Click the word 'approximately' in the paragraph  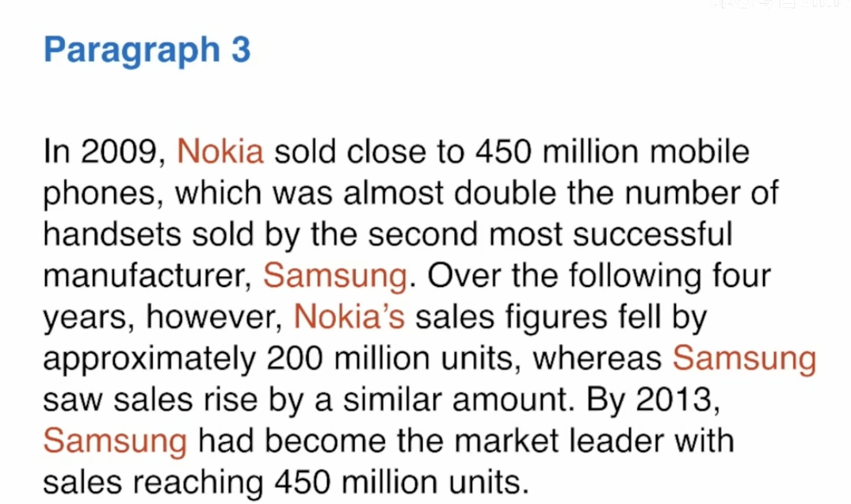tap(149, 360)
